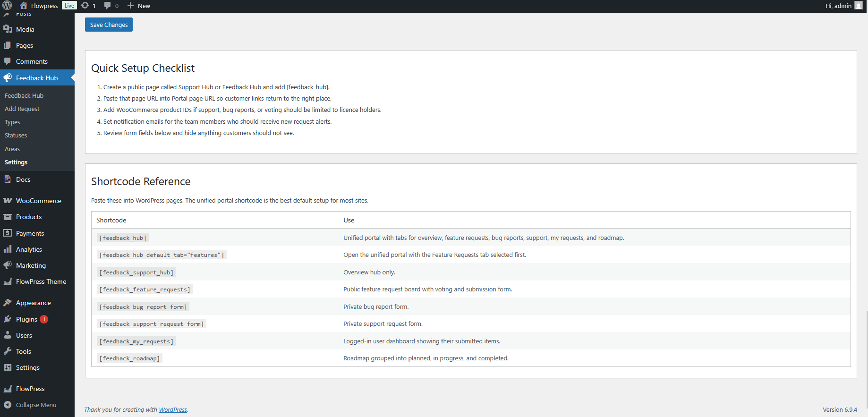Open the Statuses submenu item
Image resolution: width=868 pixels, height=417 pixels.
tap(16, 135)
